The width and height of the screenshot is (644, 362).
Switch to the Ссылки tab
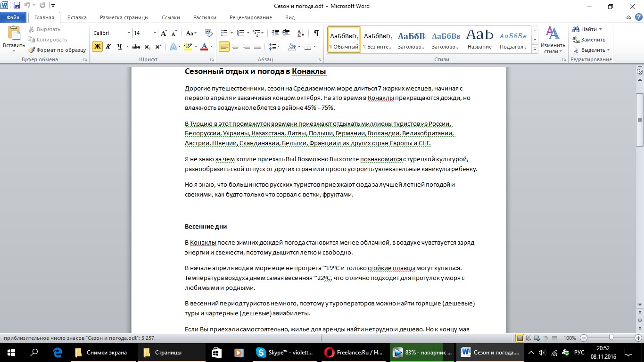(171, 17)
